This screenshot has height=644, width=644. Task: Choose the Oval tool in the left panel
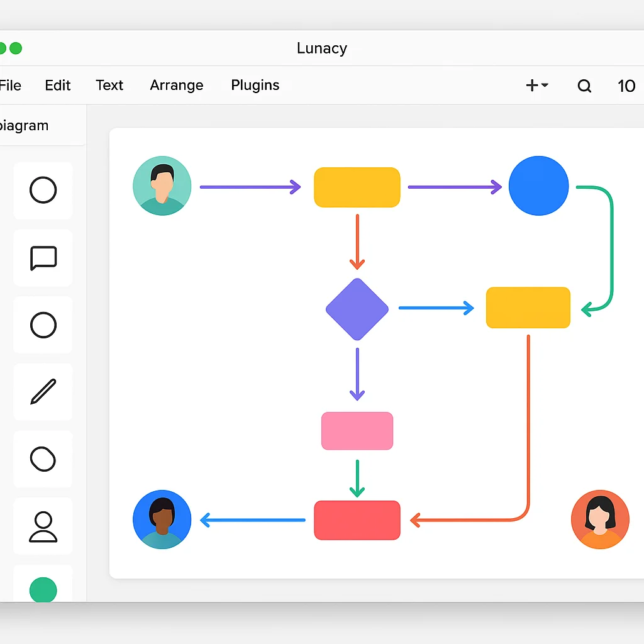click(x=43, y=459)
